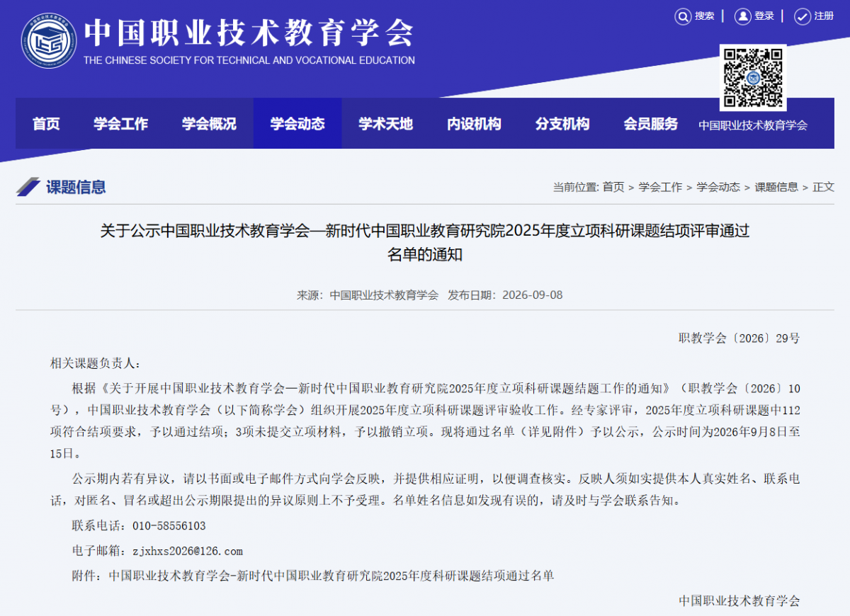850x616 pixels.
Task: Click the English society name subtitle
Action: (x=249, y=60)
